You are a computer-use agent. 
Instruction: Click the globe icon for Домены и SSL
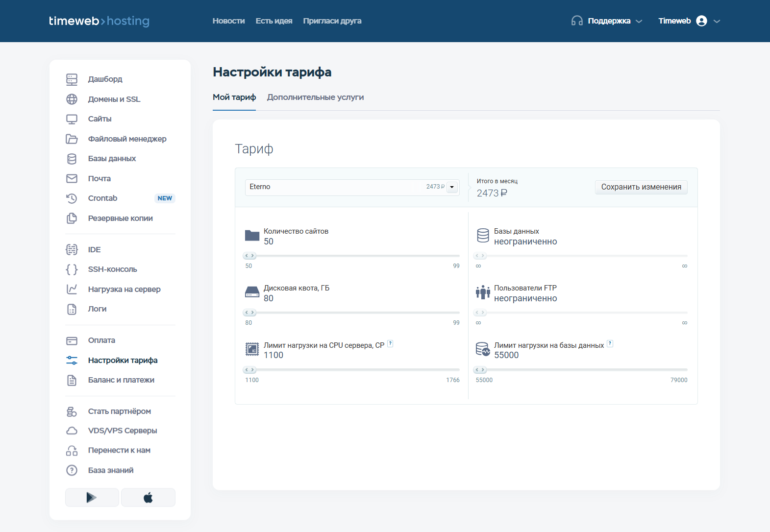pos(72,99)
